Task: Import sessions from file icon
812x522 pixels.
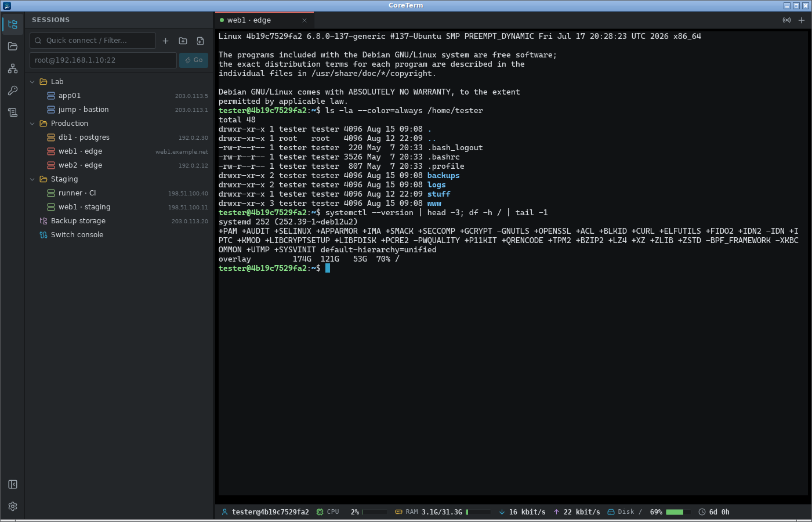Action: 200,41
